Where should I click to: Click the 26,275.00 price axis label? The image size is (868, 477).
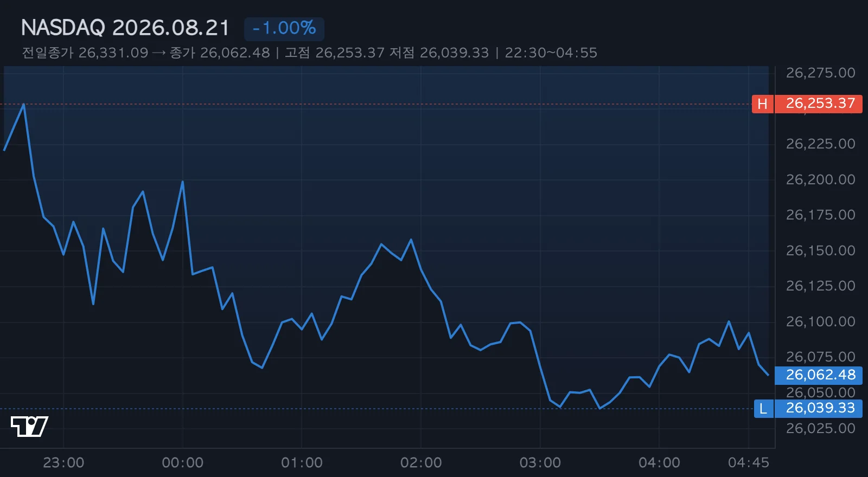coord(820,73)
